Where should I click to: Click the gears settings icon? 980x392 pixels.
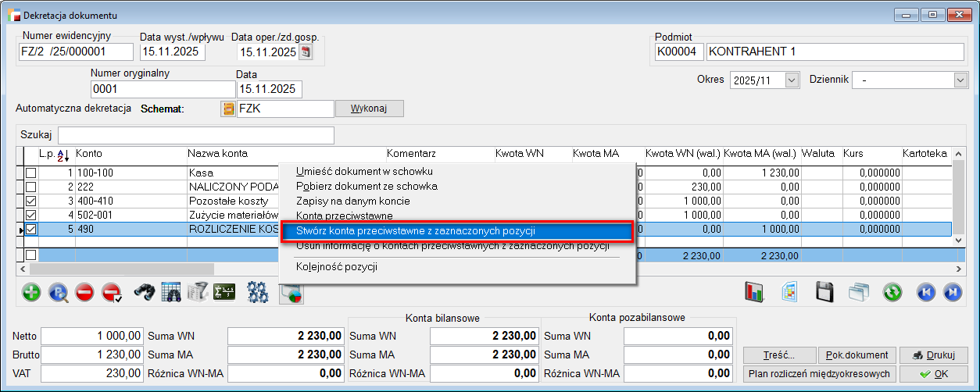pos(257,293)
